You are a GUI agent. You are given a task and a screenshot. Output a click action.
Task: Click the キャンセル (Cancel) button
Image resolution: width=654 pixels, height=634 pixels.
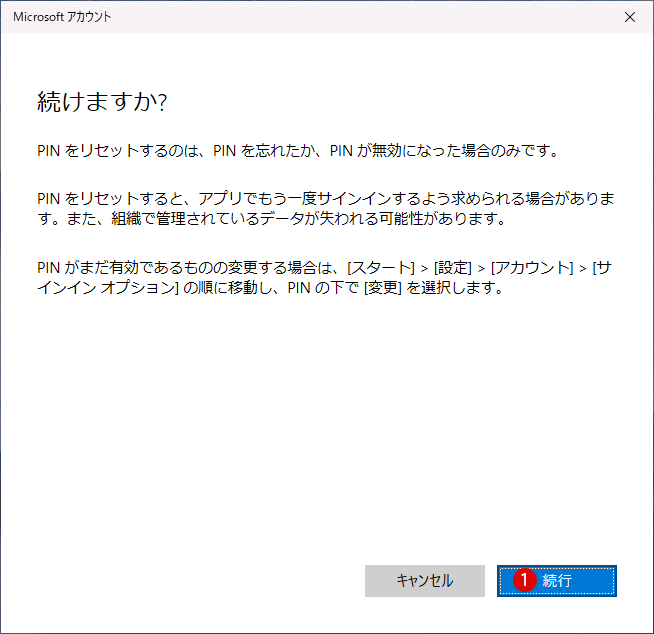pos(425,581)
